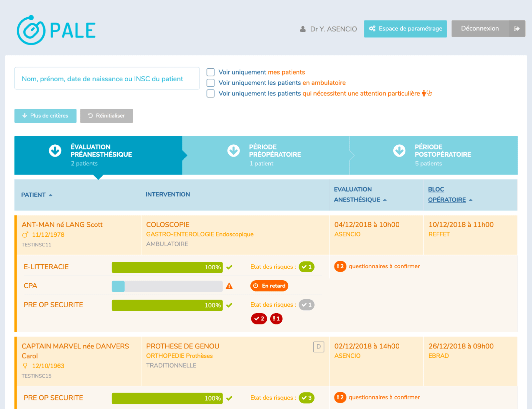Check the ambulatoire patients only filter
Image resolution: width=532 pixels, height=409 pixels.
[x=210, y=83]
